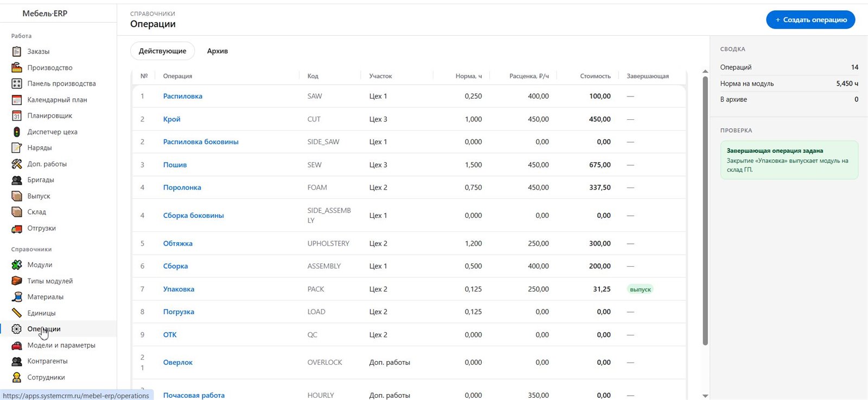The image size is (868, 400).
Task: Click the Участок column header
Action: [x=380, y=76]
